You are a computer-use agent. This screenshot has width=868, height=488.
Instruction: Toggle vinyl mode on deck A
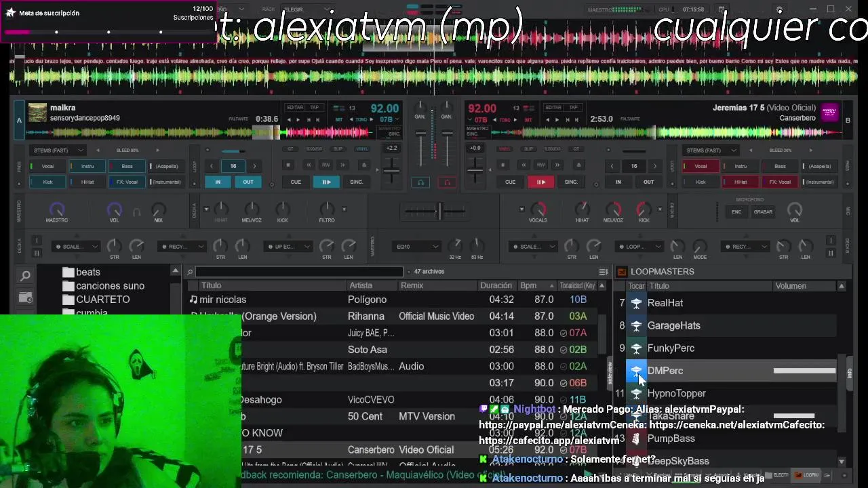point(363,148)
